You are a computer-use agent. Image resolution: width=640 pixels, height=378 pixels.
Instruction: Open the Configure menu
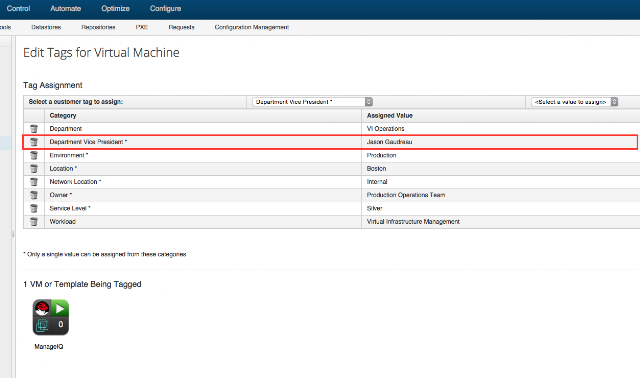(165, 9)
